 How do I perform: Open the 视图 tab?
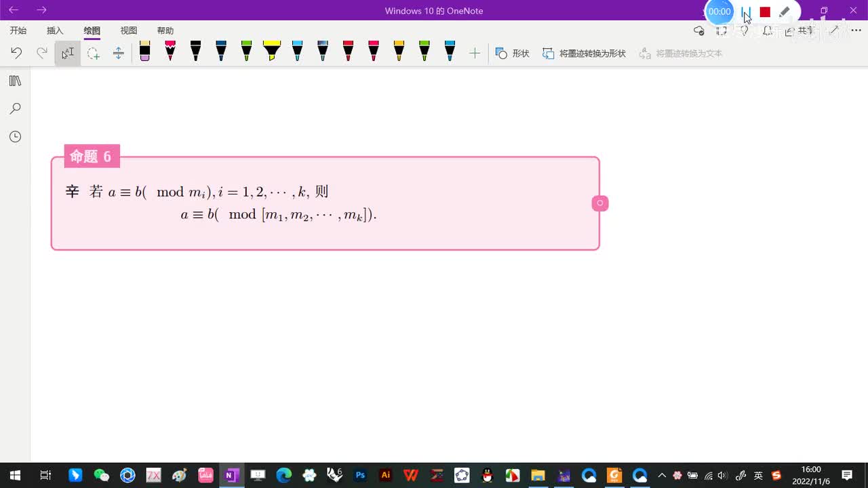pos(128,30)
